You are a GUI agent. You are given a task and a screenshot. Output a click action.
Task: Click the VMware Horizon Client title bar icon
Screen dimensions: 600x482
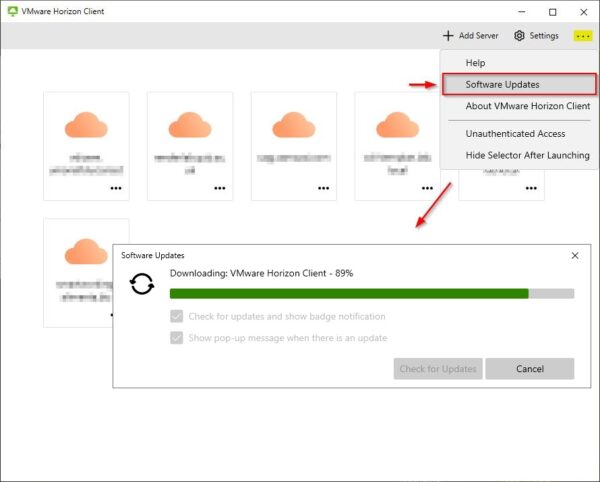[x=13, y=11]
